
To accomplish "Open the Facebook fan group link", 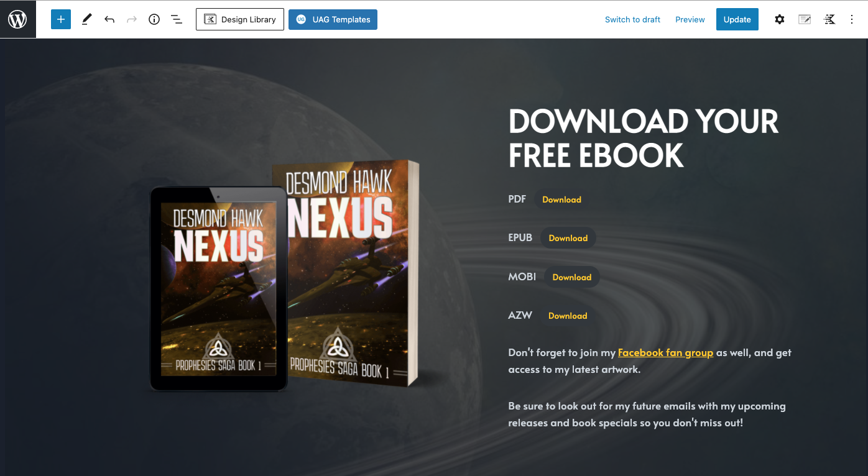I will 665,352.
